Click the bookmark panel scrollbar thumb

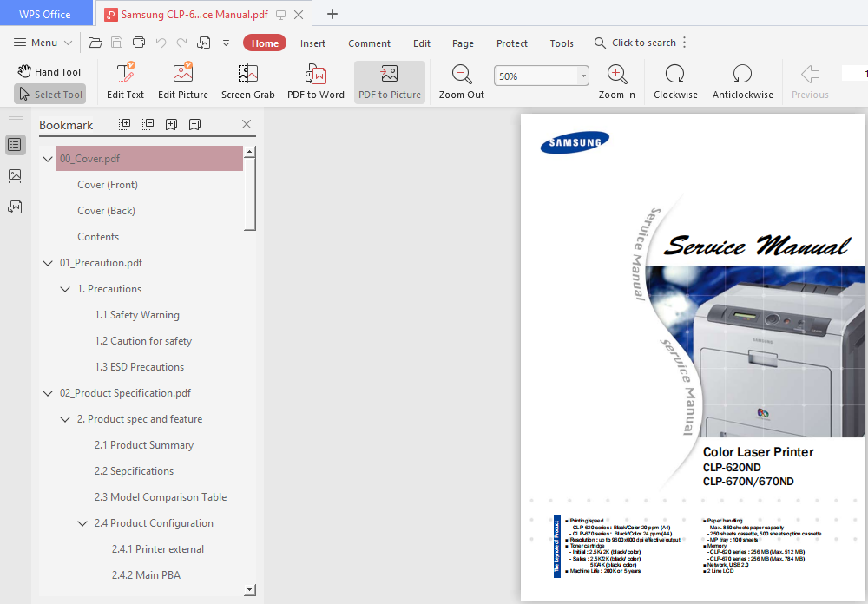(x=250, y=194)
